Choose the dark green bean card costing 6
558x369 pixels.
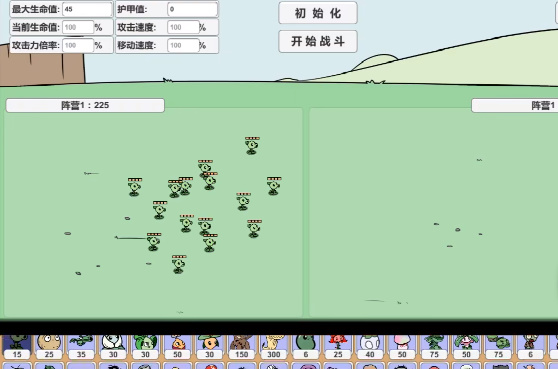[x=306, y=347]
